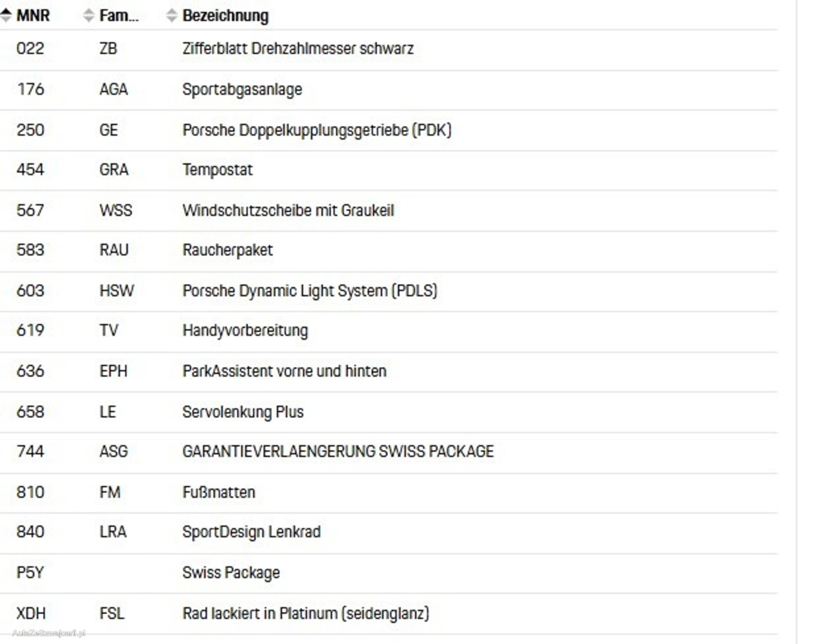Click GARANTIEVERLAENGERUNG SWISS PACKAGE row
The width and height of the screenshot is (821, 644).
pos(389,452)
